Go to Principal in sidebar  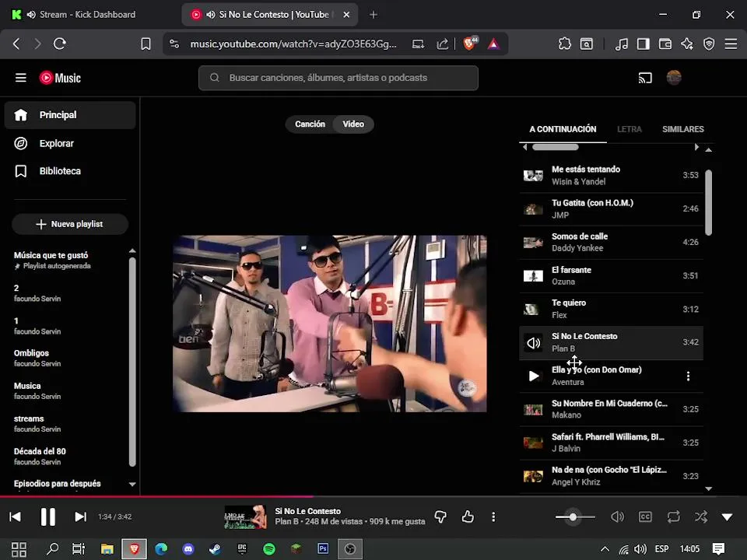tap(70, 115)
